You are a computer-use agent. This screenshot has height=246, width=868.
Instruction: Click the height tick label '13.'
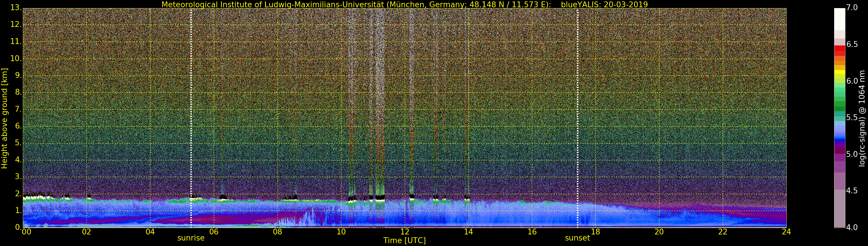coord(16,8)
